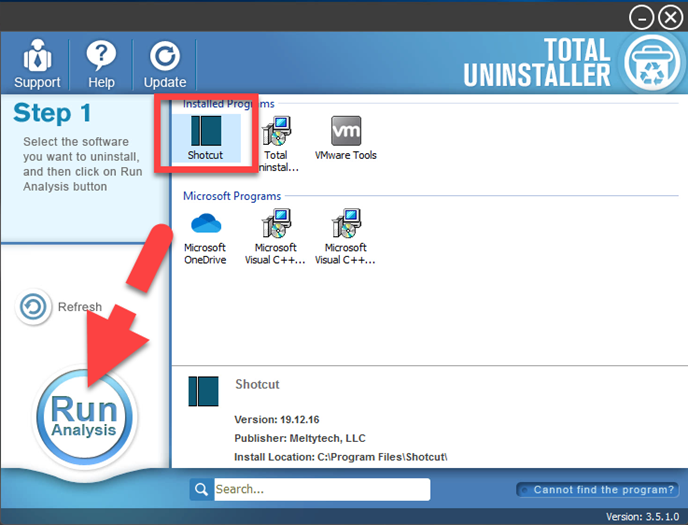The image size is (688, 525).
Task: Select the second Microsoft Visual C++ entry
Action: pos(345,237)
